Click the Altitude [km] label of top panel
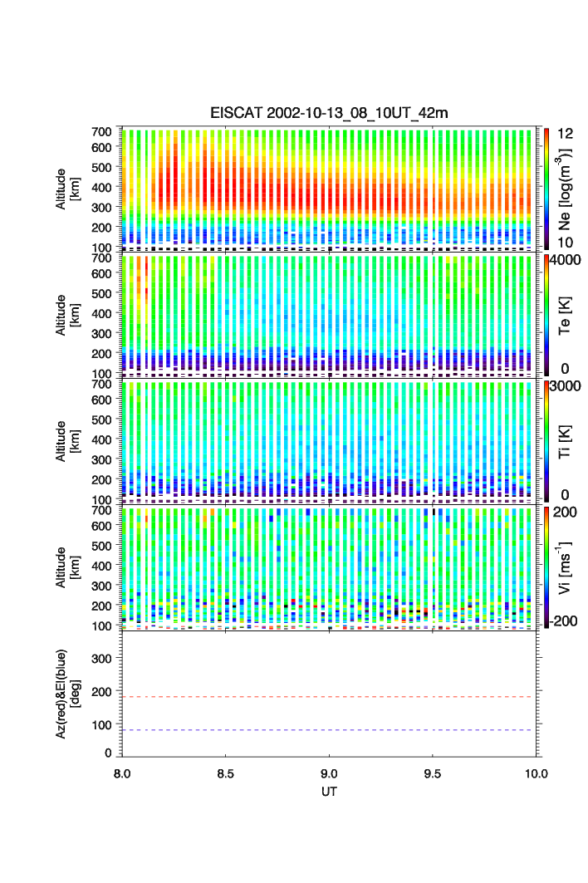Viewport: 588px width, 883px height. click(67, 189)
